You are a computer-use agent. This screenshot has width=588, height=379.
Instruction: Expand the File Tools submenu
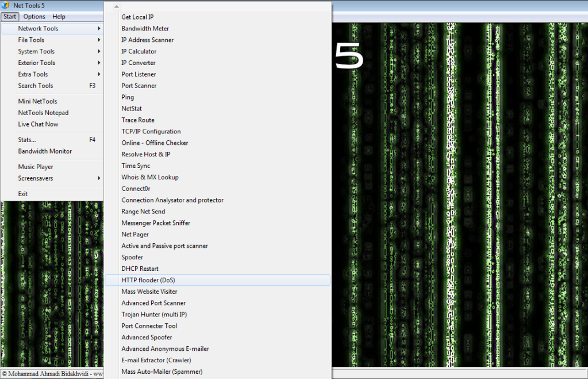(x=52, y=40)
